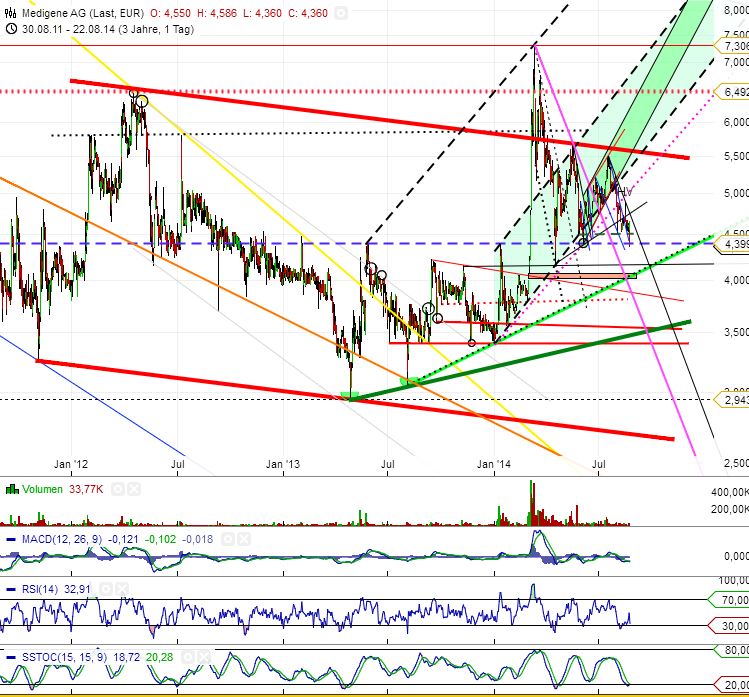
Task: Open main chart settings after the OHLC values
Action: pos(340,13)
